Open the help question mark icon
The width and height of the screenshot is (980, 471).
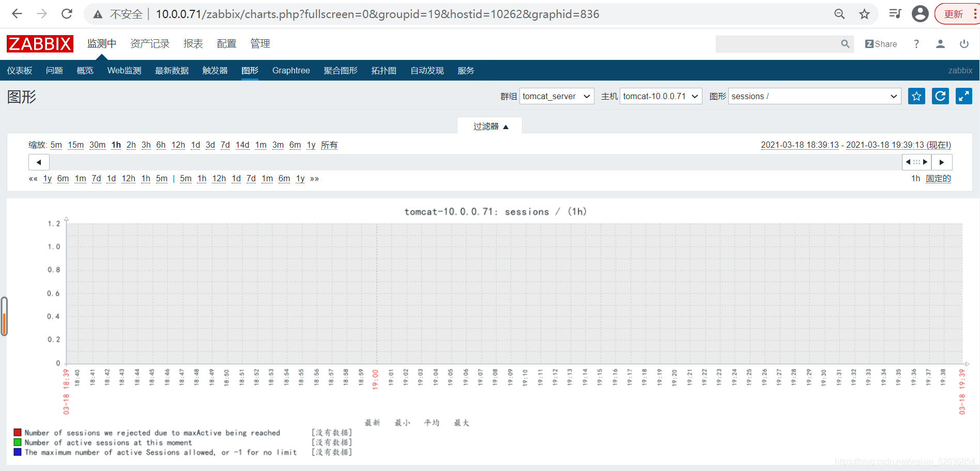pyautogui.click(x=916, y=44)
